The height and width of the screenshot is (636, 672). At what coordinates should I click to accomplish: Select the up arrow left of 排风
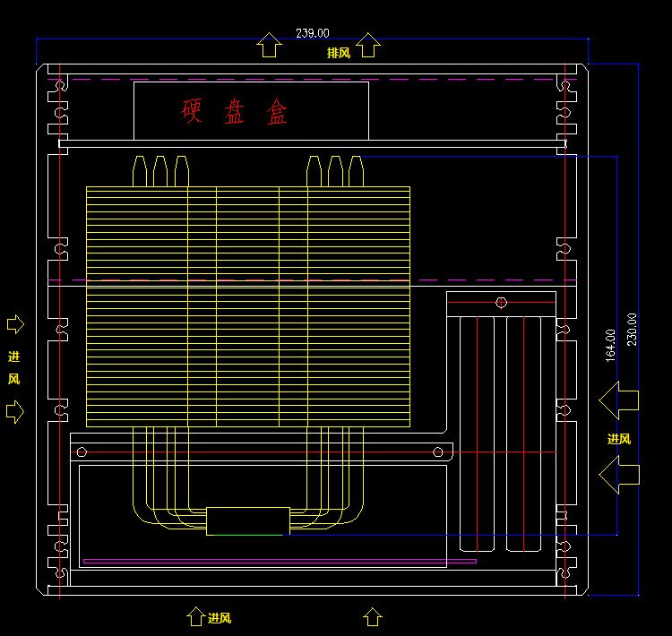pos(269,45)
